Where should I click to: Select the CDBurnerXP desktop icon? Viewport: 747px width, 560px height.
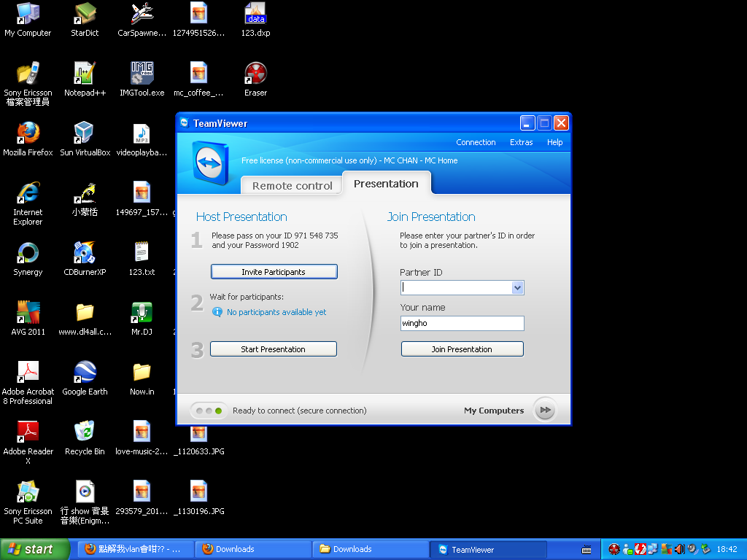[x=85, y=253]
